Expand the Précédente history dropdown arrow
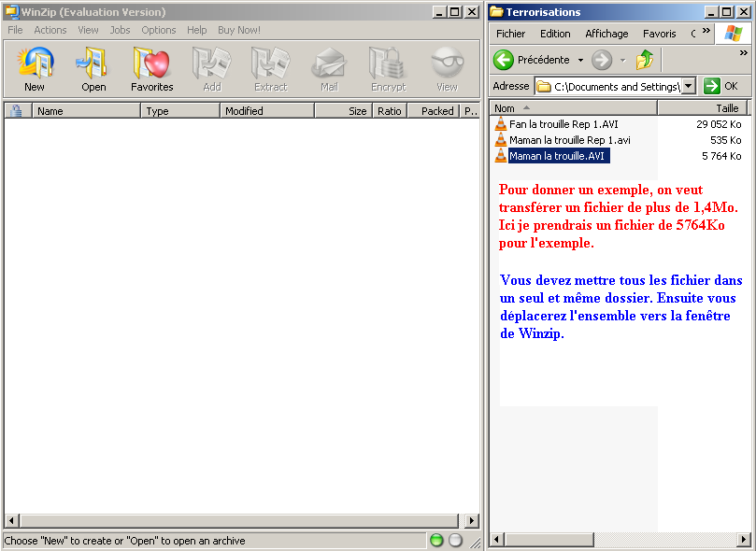 pyautogui.click(x=580, y=61)
